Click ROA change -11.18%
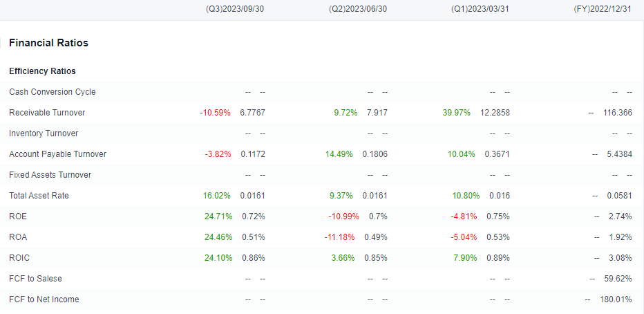The height and width of the screenshot is (314, 644). coord(339,237)
